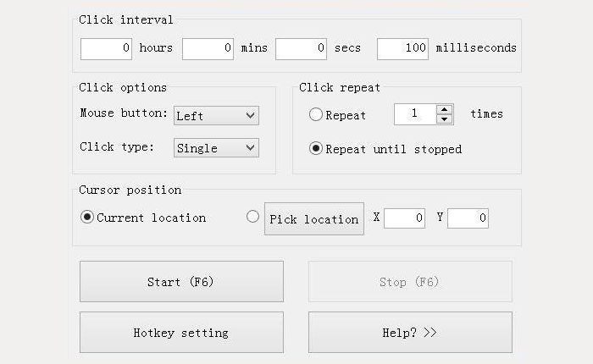Screen dimensions: 593x364
Task: Click the mins input field
Action: (x=208, y=49)
